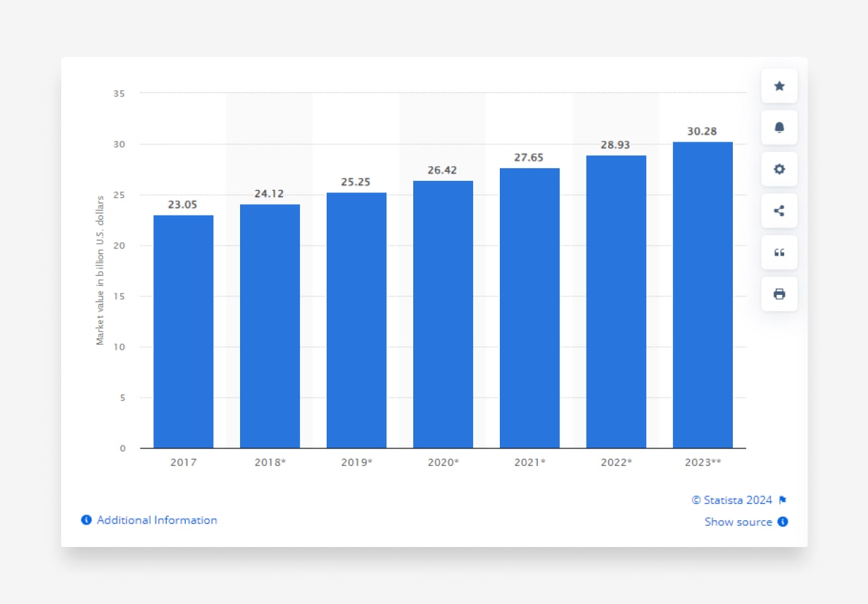
Task: Open chart settings gear icon
Action: (779, 169)
